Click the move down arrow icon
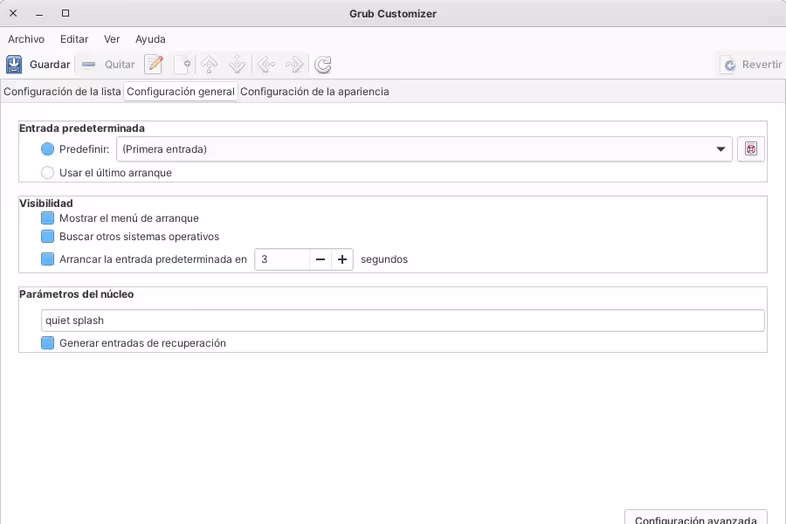This screenshot has height=524, width=786. pos(237,65)
